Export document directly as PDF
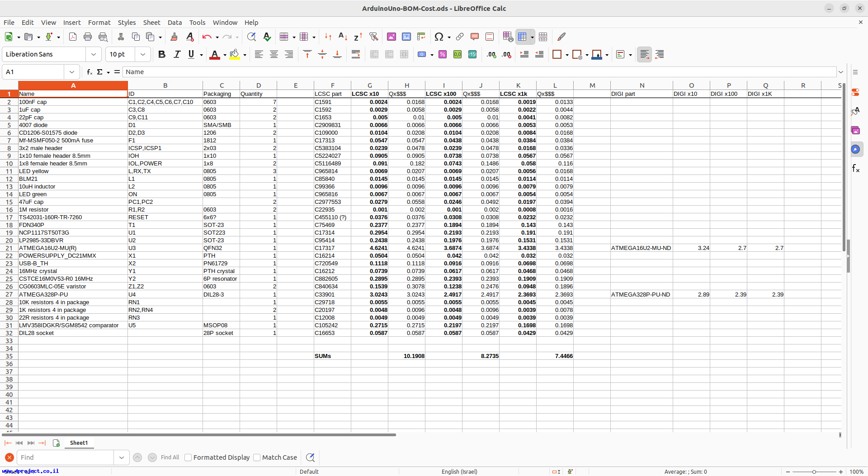The height and width of the screenshot is (476, 868). coord(73,37)
